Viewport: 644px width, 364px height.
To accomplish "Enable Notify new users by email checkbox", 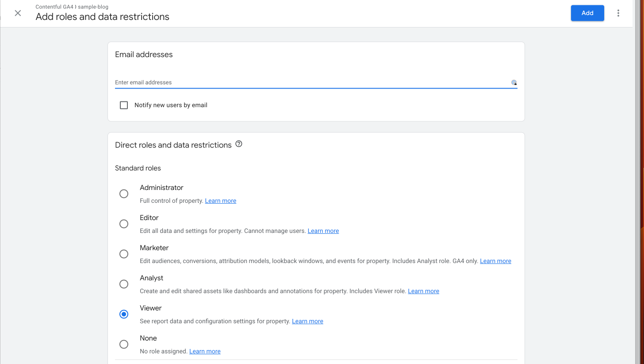I will 124,105.
